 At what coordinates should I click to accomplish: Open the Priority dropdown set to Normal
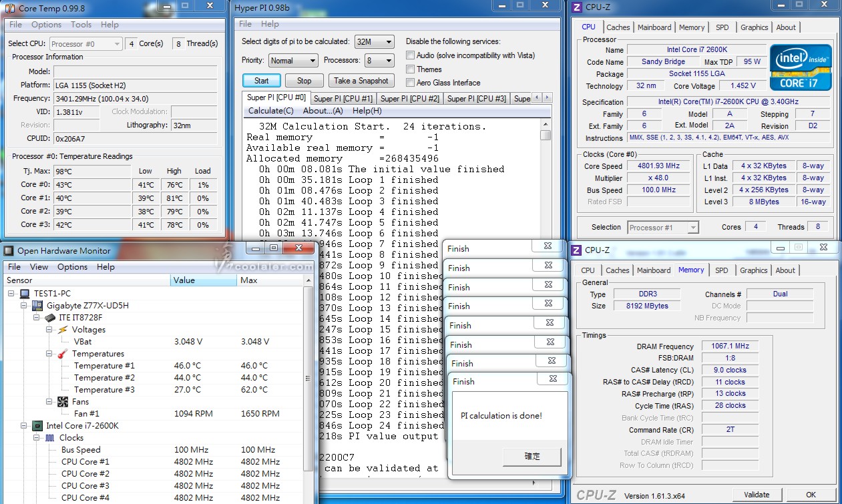coord(292,60)
